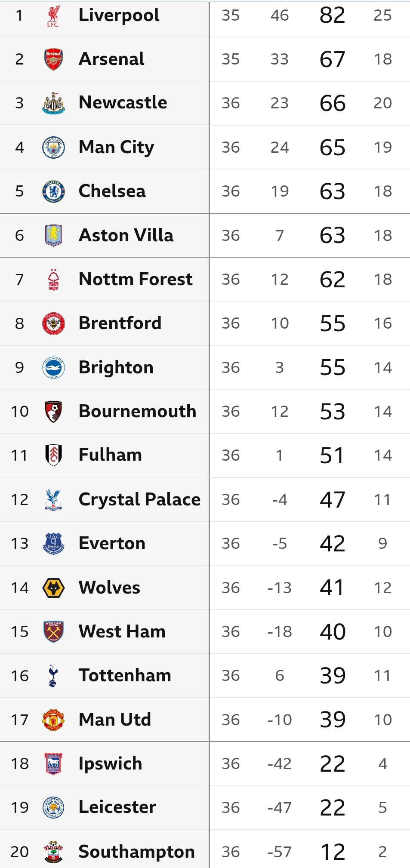Click the Chelsea lion crest icon
This screenshot has width=410, height=868.
pos(53,191)
